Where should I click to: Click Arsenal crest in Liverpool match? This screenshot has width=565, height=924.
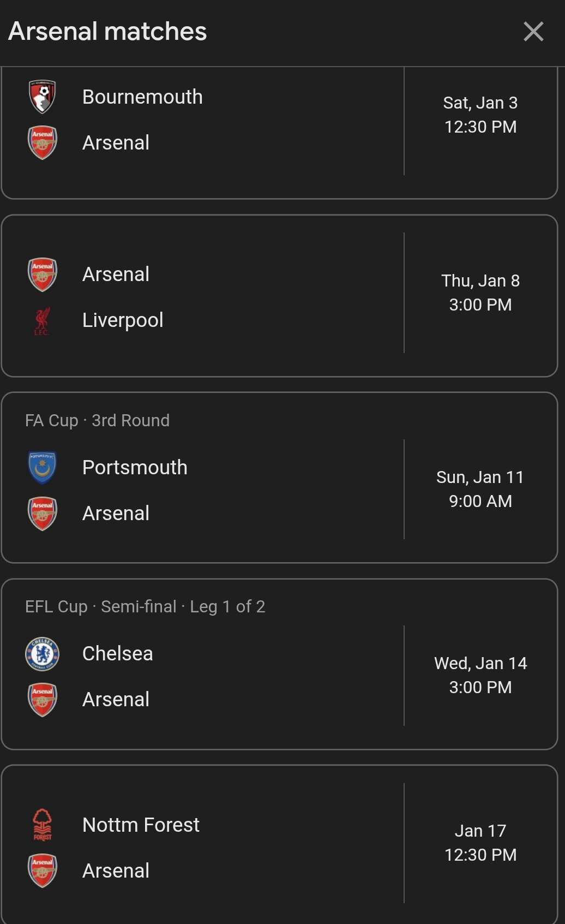pos(43,274)
